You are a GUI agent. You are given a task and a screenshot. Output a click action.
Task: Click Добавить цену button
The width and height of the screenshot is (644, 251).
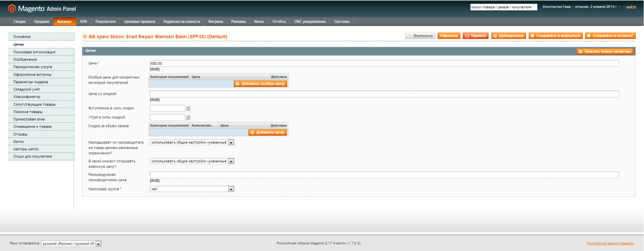pos(268,132)
